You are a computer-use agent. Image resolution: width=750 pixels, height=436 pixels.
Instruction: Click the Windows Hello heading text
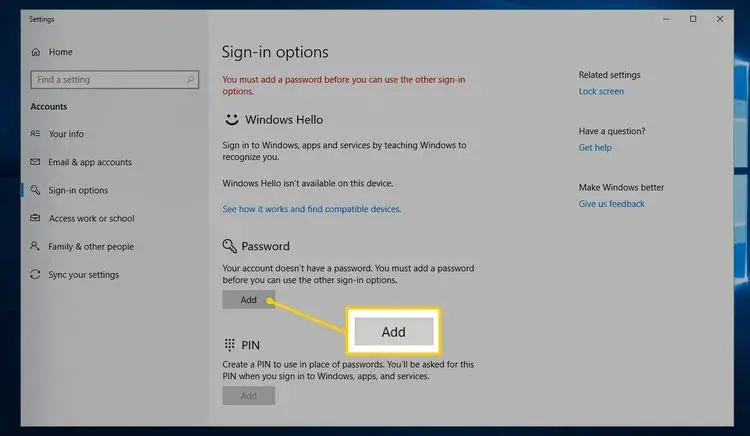[284, 120]
